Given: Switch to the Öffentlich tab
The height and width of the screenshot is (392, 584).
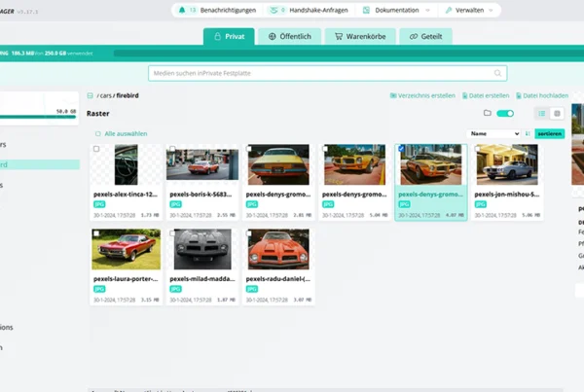Looking at the screenshot, I should 290,37.
